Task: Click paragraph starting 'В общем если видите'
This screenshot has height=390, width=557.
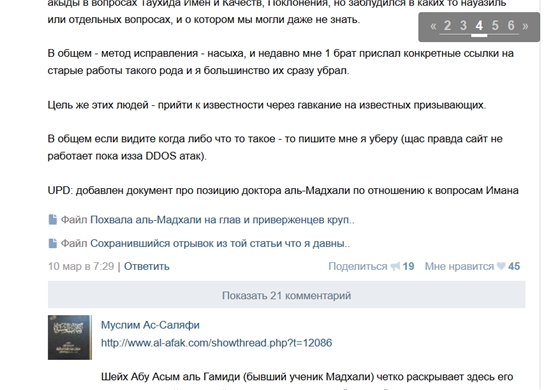Action: point(275,147)
